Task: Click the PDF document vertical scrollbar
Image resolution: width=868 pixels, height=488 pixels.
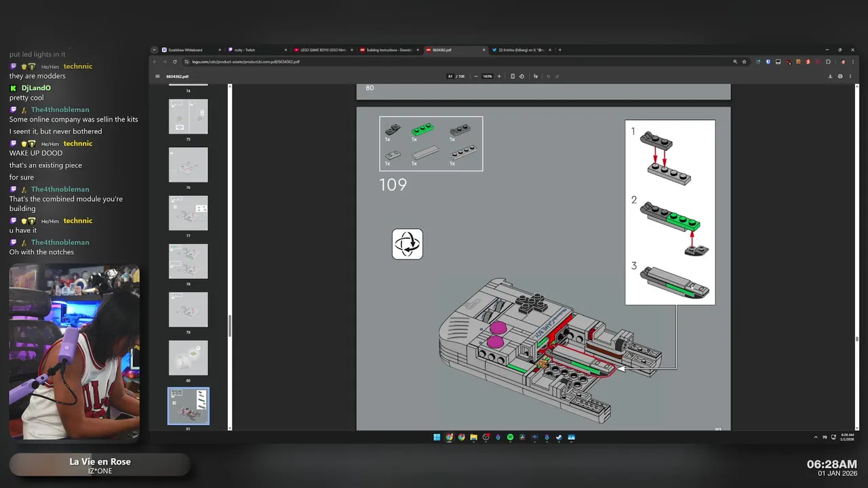Action: click(857, 338)
